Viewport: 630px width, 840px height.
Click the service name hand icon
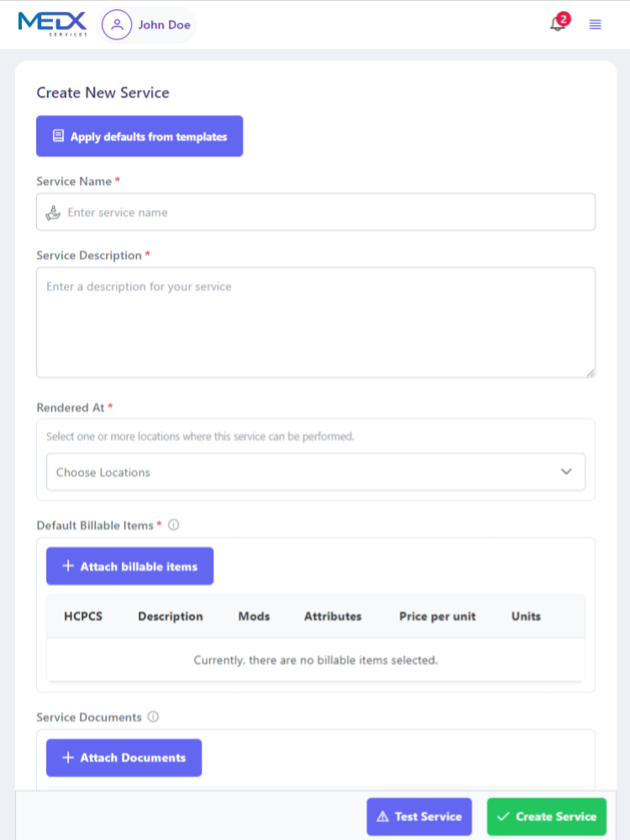(x=54, y=213)
